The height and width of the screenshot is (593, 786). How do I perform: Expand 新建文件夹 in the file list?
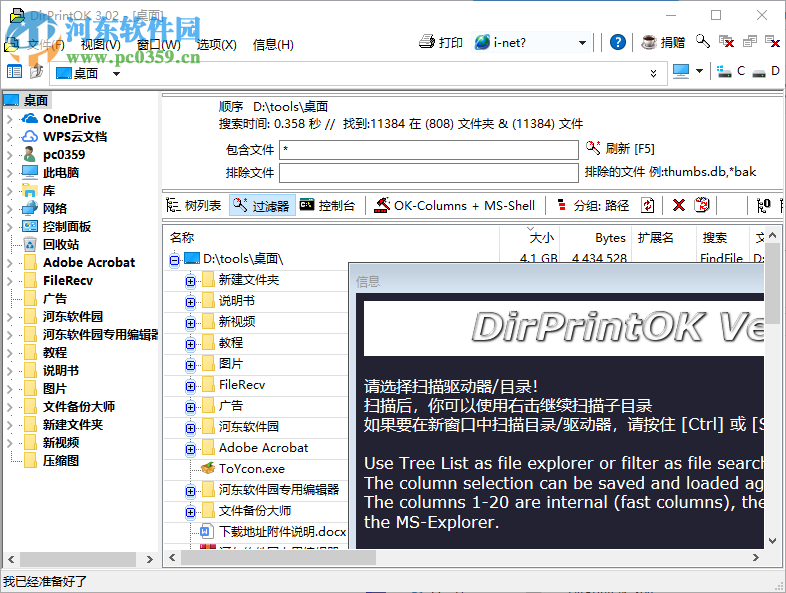pyautogui.click(x=190, y=281)
